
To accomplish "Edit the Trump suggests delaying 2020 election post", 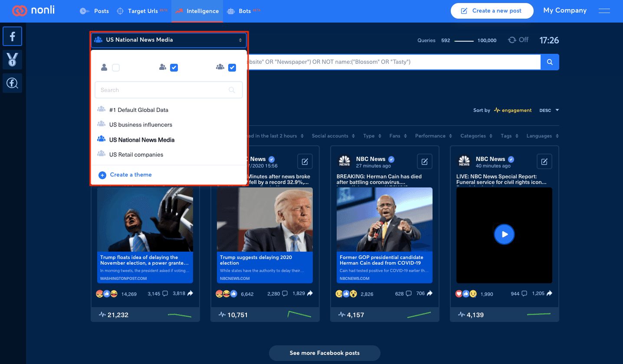I will tap(305, 162).
